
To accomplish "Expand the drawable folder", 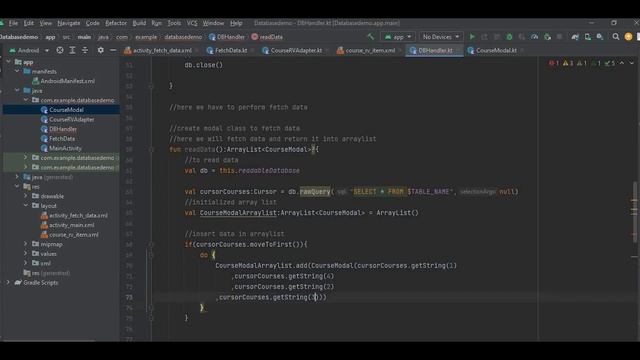I will [26, 196].
